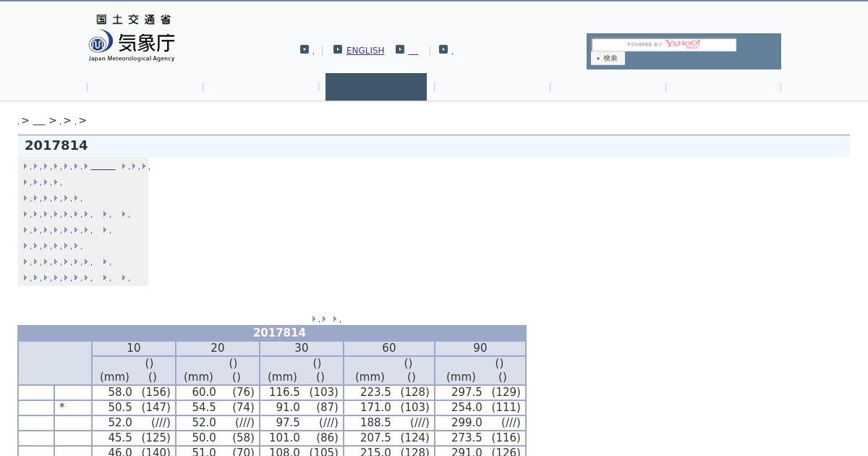Select the value 297.5

coord(467,392)
